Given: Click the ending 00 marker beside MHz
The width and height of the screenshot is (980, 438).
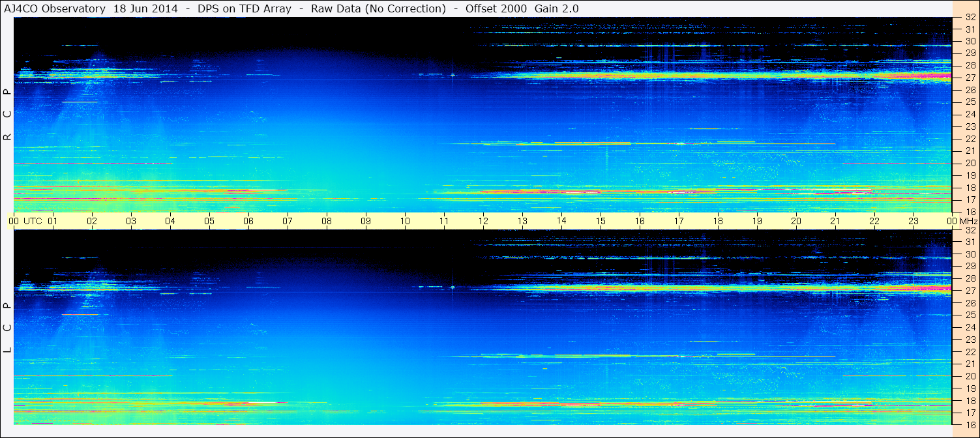Looking at the screenshot, I should (952, 221).
